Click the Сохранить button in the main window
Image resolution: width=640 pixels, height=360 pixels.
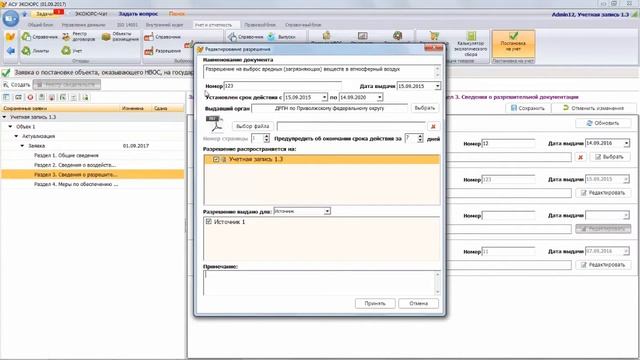pyautogui.click(x=528, y=108)
